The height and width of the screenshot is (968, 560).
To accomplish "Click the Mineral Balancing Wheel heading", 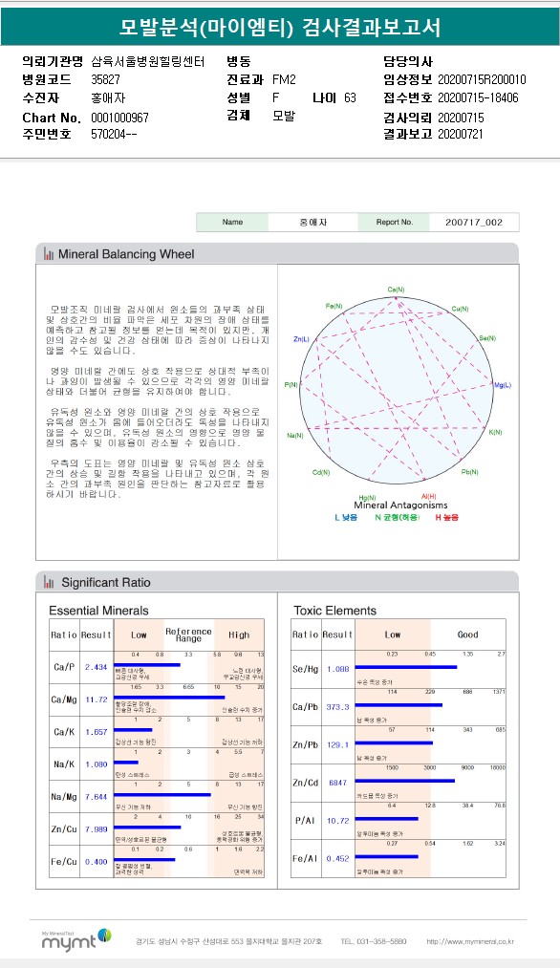I will click(x=126, y=254).
